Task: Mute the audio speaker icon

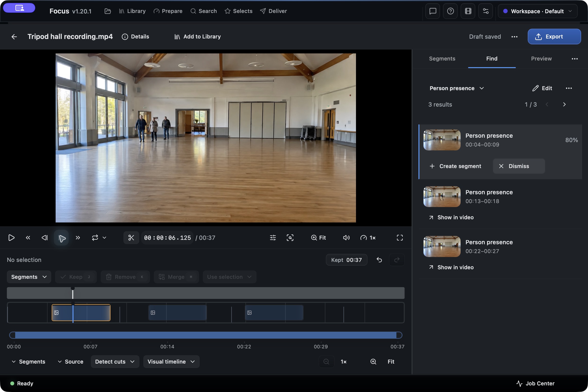Action: (x=346, y=237)
